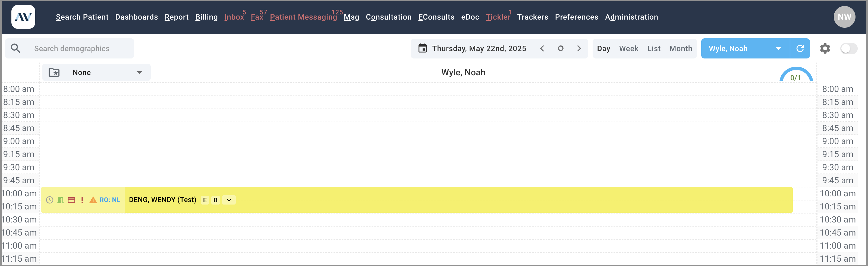This screenshot has width=868, height=266.
Task: Open DENG, WENDY (Test) appointment
Action: 162,200
